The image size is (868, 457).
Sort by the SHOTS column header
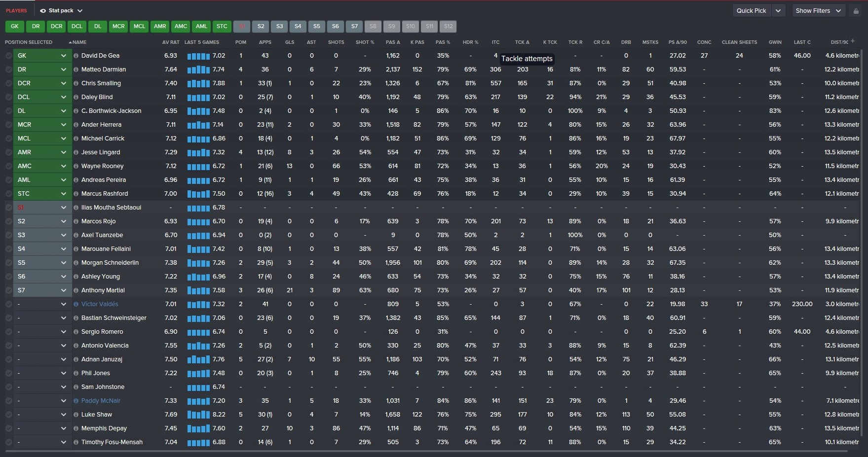[x=336, y=42]
